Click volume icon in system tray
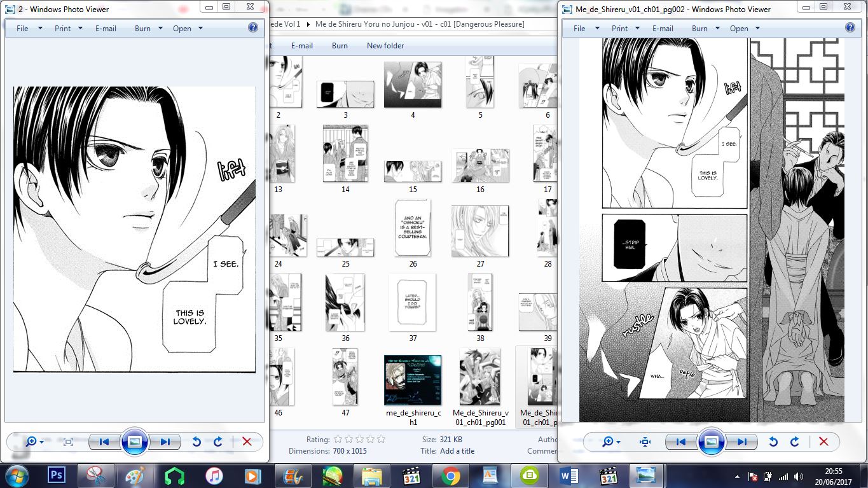Image resolution: width=868 pixels, height=488 pixels. pos(798,476)
